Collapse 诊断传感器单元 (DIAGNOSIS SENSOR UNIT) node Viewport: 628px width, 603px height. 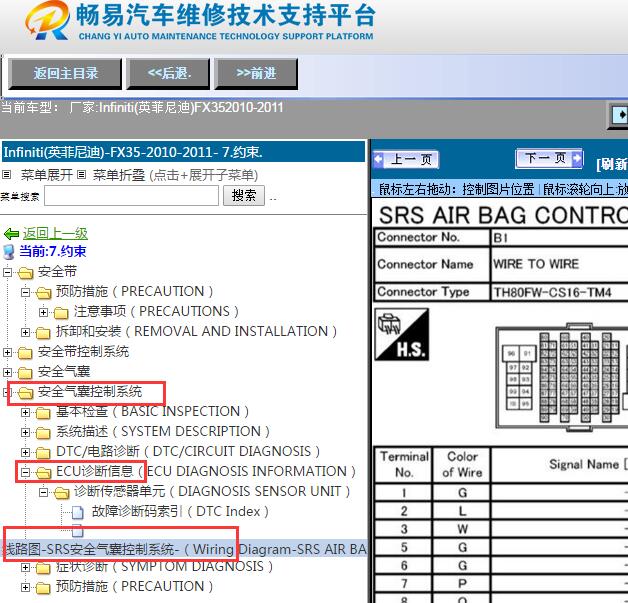point(43,492)
